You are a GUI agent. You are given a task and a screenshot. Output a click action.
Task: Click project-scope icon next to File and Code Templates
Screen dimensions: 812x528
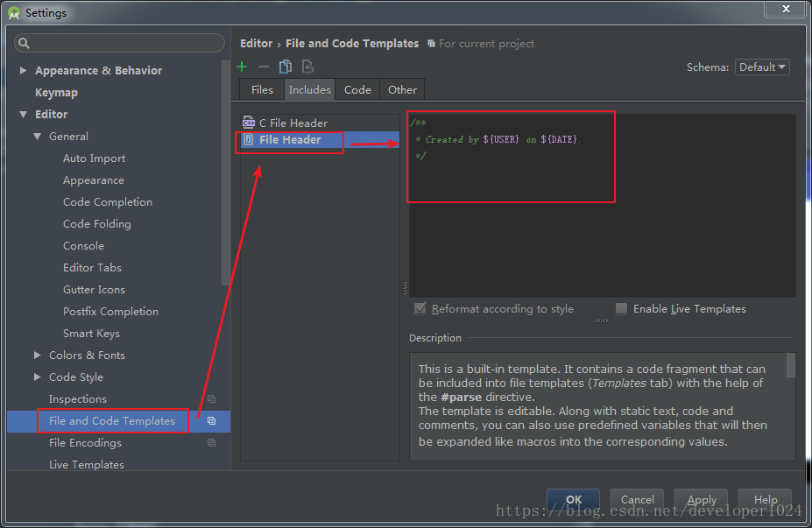[x=211, y=421]
